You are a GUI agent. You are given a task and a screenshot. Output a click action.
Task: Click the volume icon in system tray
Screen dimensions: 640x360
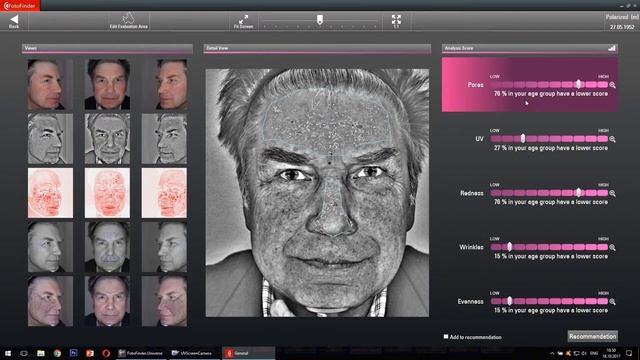pos(584,353)
